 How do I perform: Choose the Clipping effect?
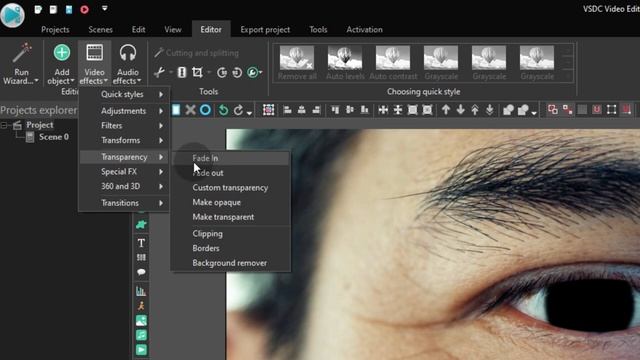coord(231,233)
